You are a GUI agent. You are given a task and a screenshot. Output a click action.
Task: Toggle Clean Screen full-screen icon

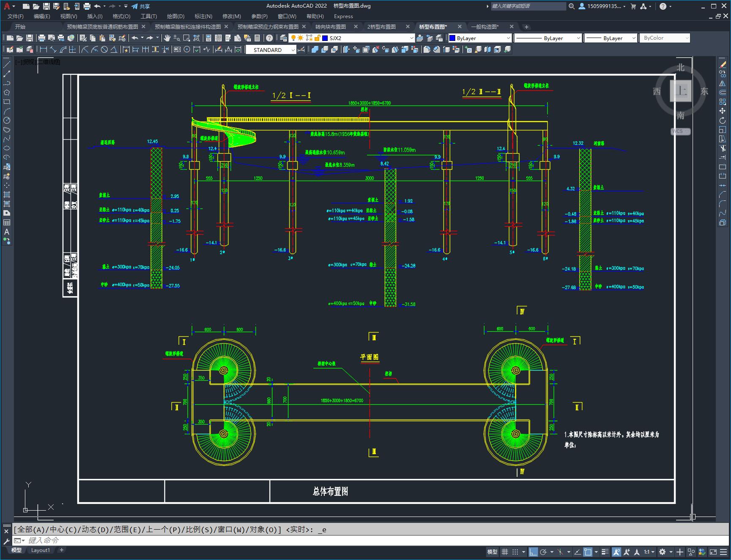713,552
